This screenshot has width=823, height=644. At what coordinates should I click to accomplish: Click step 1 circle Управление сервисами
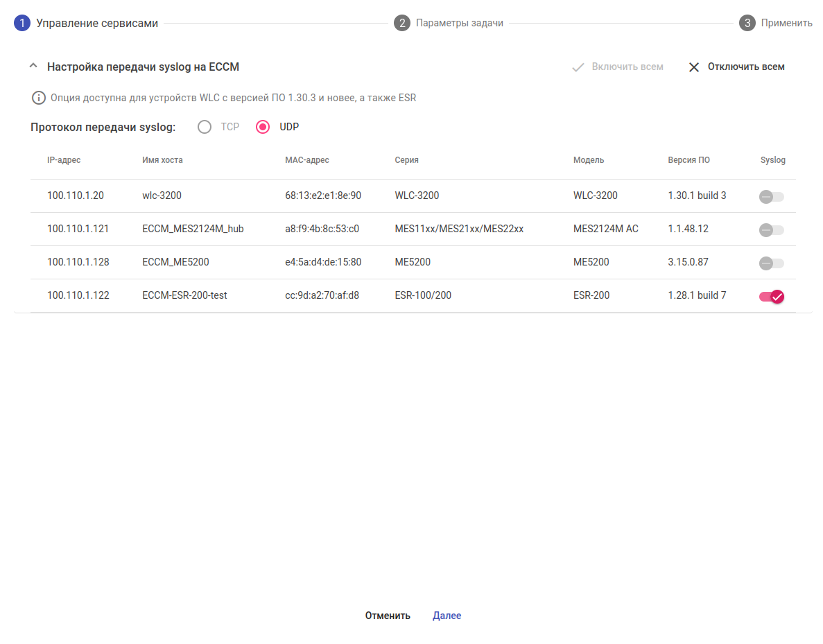(22, 23)
